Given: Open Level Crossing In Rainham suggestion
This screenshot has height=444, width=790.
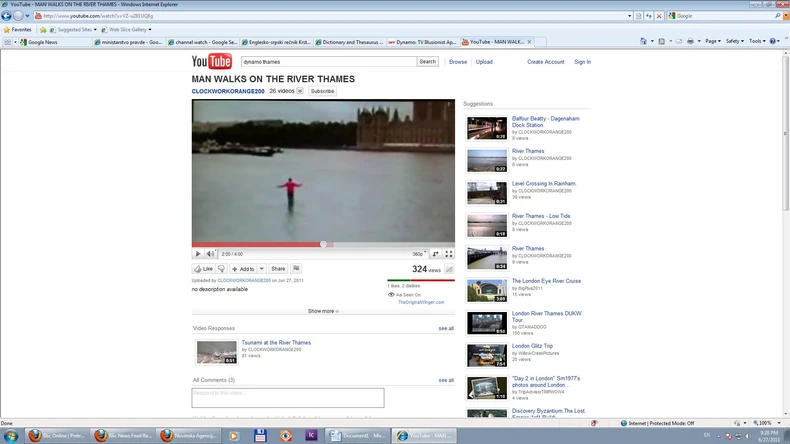Looking at the screenshot, I should (544, 183).
